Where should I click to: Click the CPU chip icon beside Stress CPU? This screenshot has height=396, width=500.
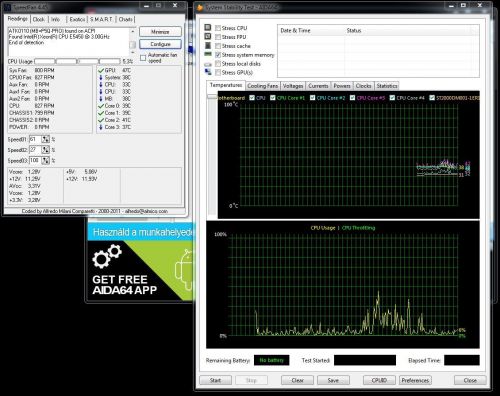coord(208,27)
